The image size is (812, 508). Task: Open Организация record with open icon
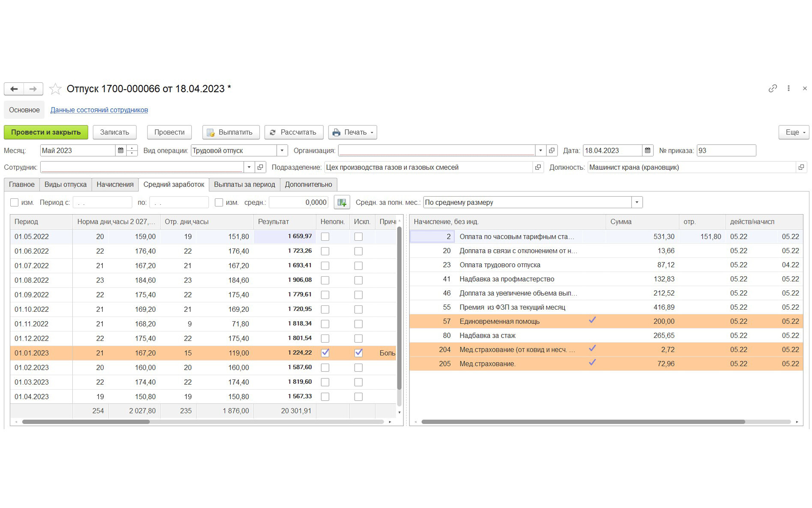552,151
